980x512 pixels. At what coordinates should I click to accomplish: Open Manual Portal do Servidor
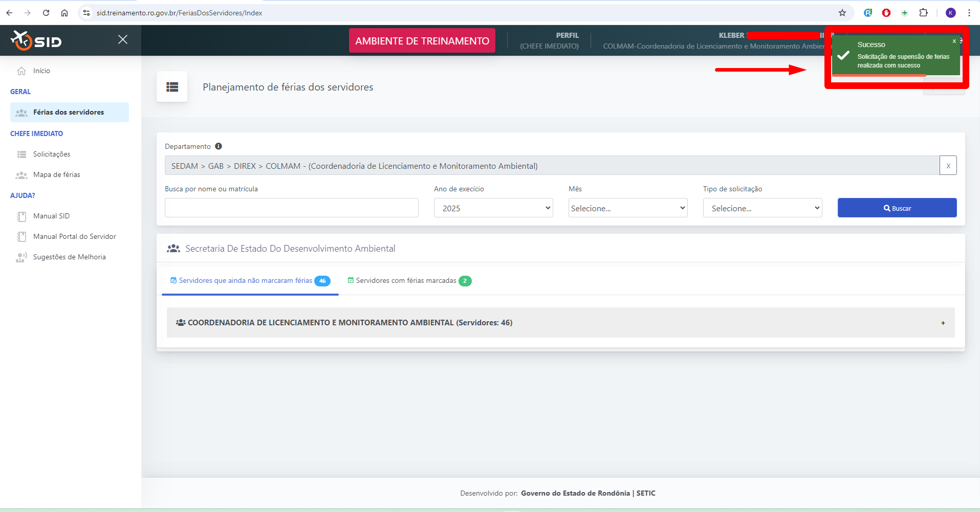point(74,236)
